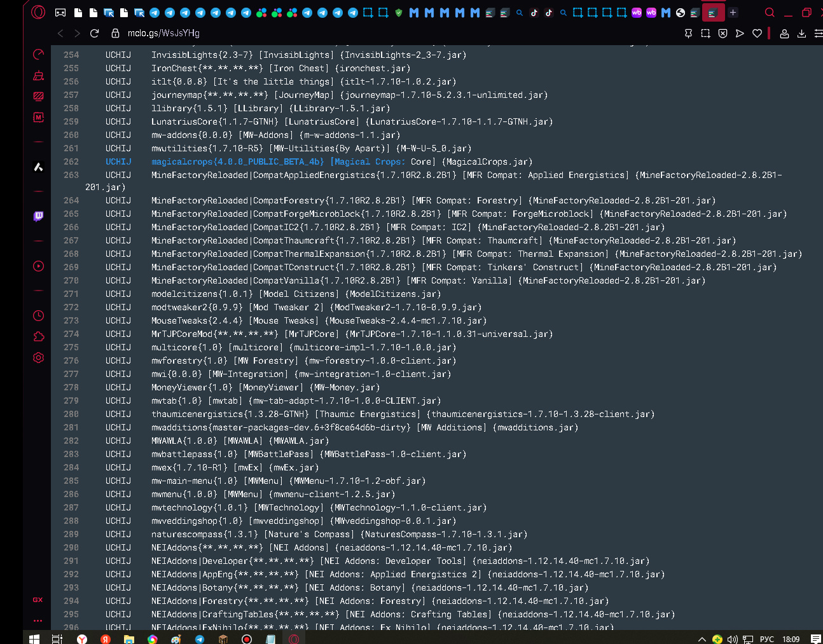Screen dimensions: 823x644
Task: Click the journeymap log entry
Action: [x=349, y=95]
